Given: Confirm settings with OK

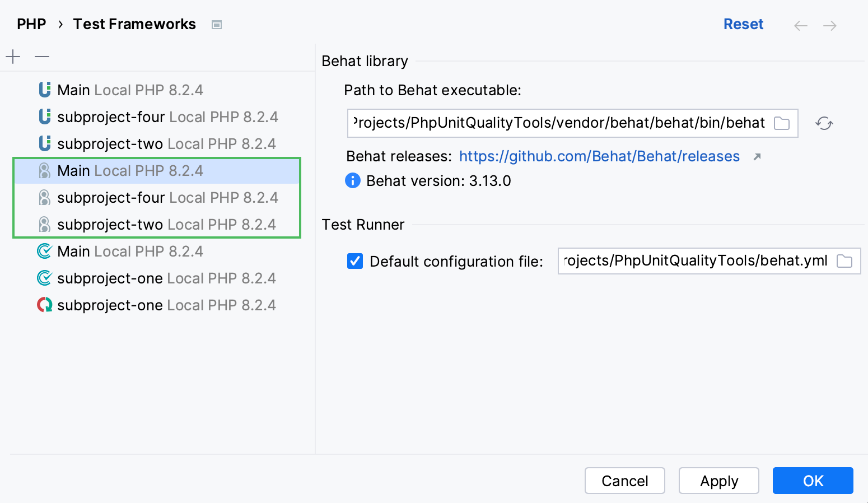Looking at the screenshot, I should (x=813, y=481).
